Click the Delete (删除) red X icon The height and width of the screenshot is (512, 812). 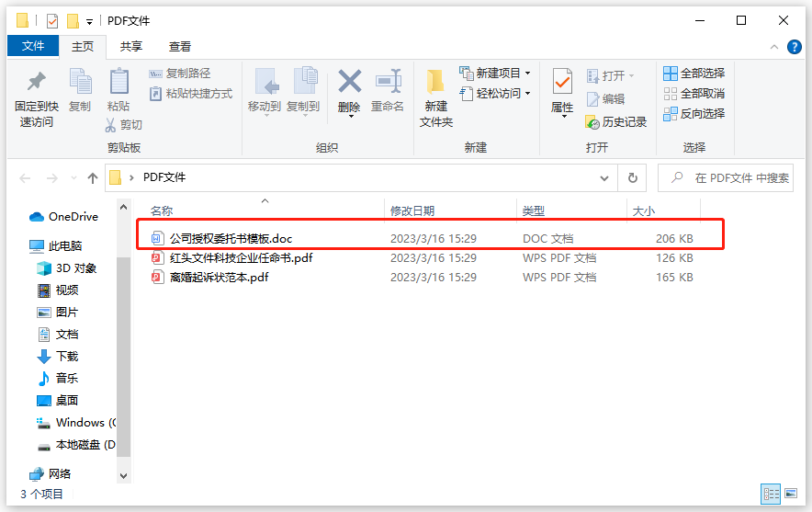point(350,82)
